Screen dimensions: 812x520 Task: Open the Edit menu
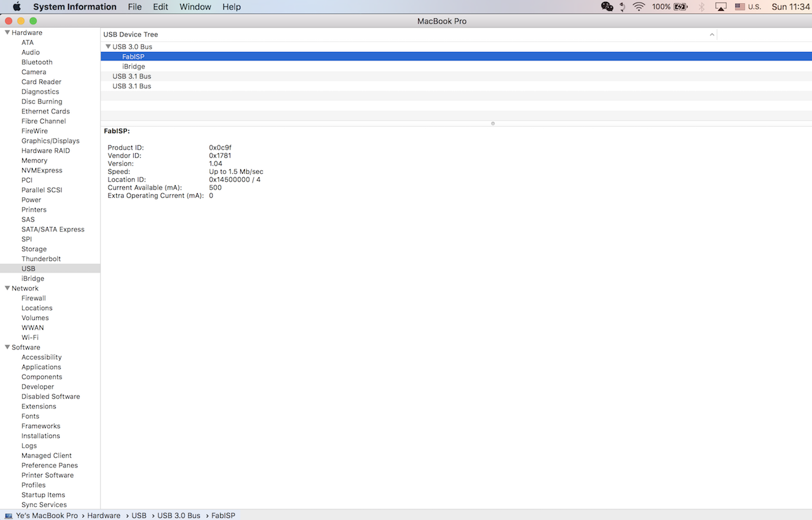click(x=160, y=7)
